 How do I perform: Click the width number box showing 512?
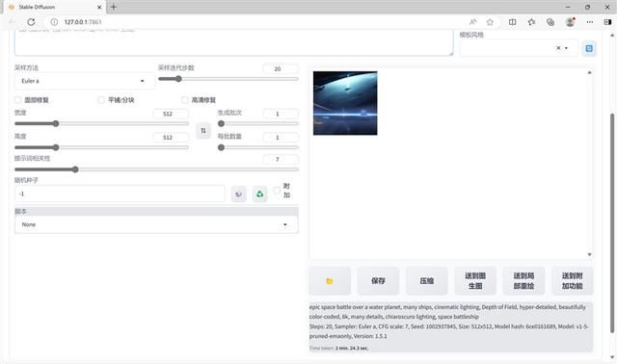click(171, 114)
